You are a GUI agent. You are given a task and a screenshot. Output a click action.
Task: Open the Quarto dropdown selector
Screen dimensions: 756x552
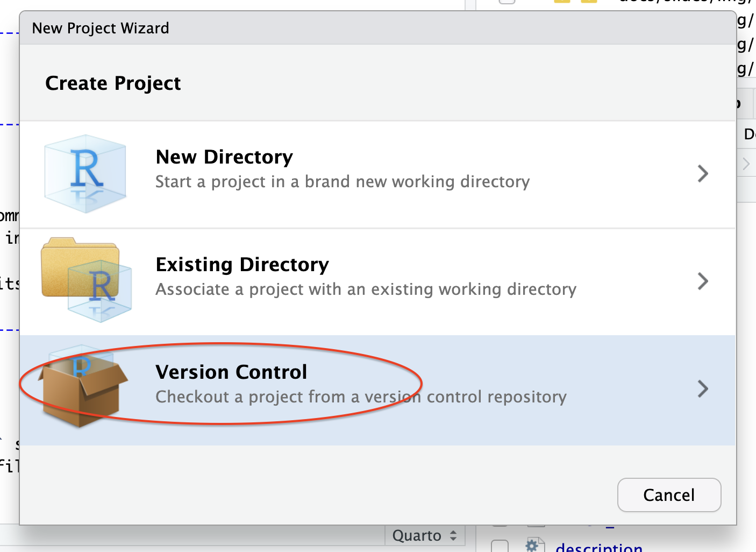424,536
